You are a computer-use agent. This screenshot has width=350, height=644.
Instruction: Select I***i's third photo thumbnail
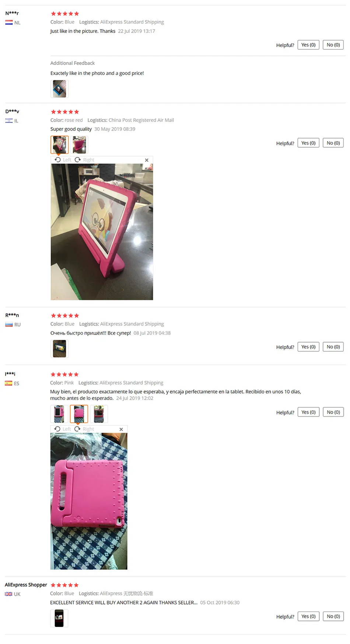coord(99,414)
